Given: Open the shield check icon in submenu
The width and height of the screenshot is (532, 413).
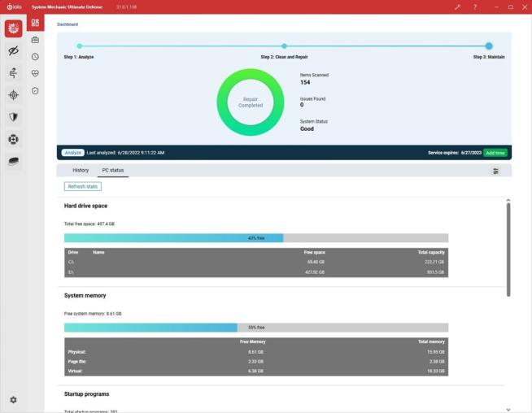Looking at the screenshot, I should point(35,90).
